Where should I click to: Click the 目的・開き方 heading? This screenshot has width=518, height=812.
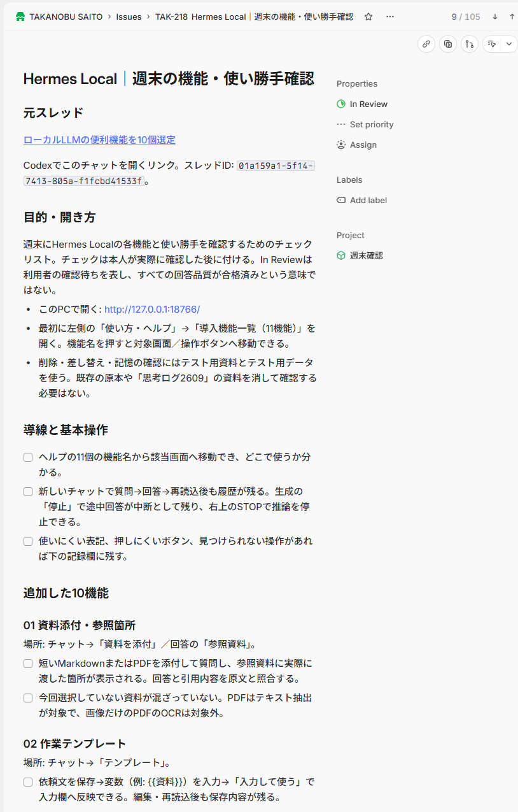coord(60,217)
